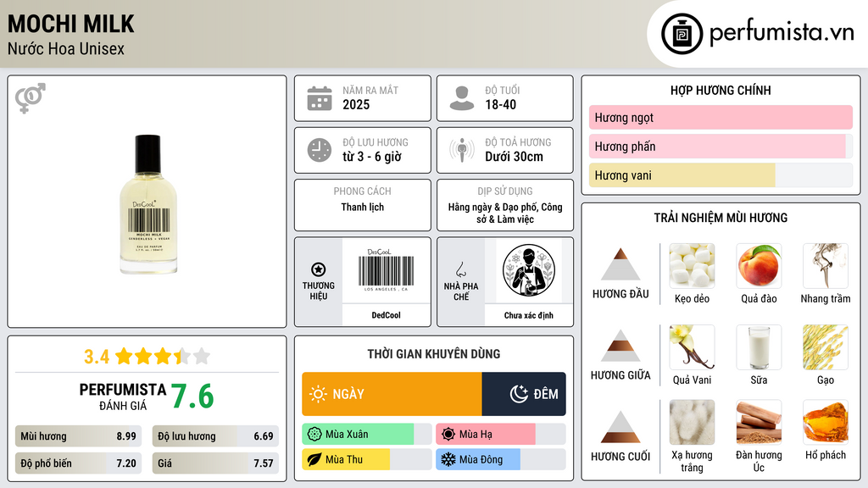Select the Kẹo dẻo marshmallow note image
This screenshot has width=868, height=488.
tap(692, 266)
